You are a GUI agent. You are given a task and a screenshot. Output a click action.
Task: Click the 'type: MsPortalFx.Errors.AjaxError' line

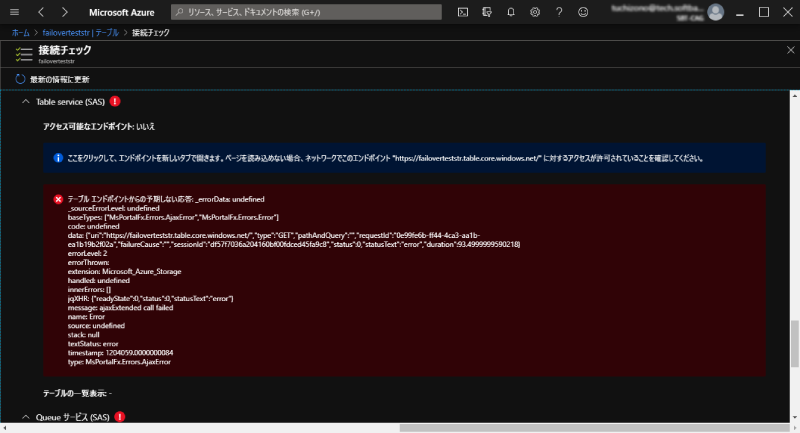coord(119,362)
